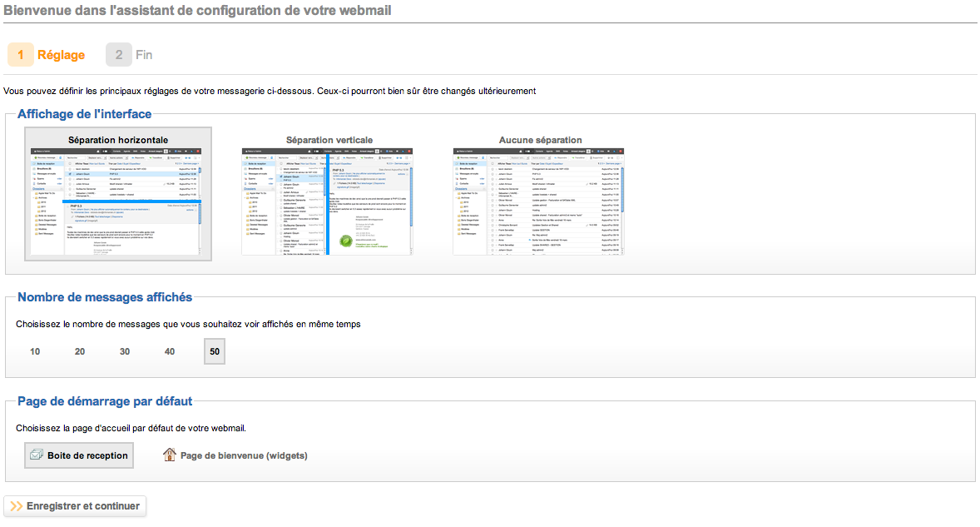Click the double-arrow icon on Enregistrer et continuer
The image size is (980, 527).
[x=16, y=505]
